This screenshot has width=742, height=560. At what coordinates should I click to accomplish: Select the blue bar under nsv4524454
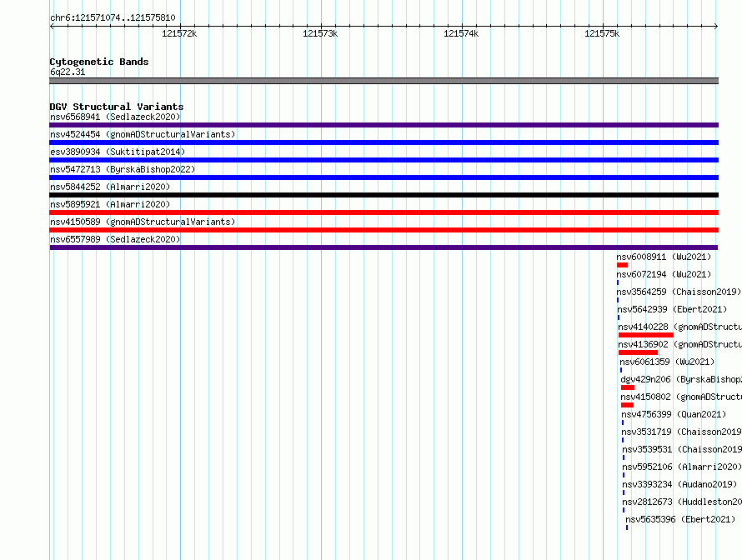click(384, 142)
